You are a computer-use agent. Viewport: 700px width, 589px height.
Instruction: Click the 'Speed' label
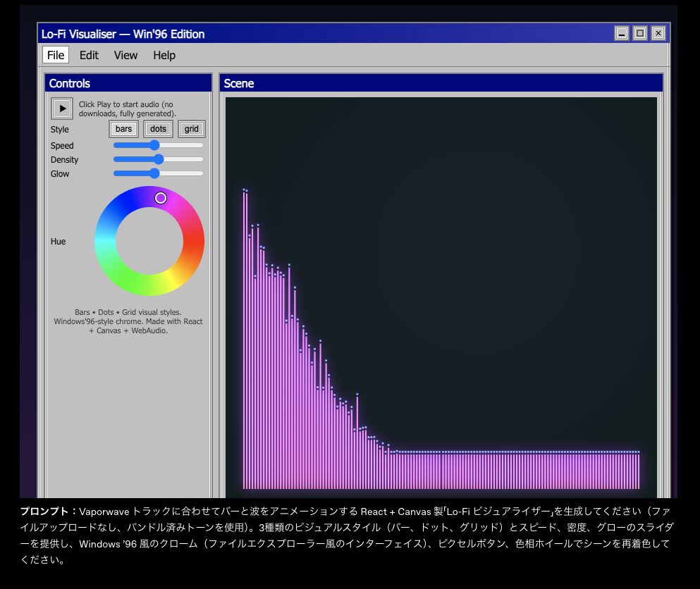tap(62, 145)
